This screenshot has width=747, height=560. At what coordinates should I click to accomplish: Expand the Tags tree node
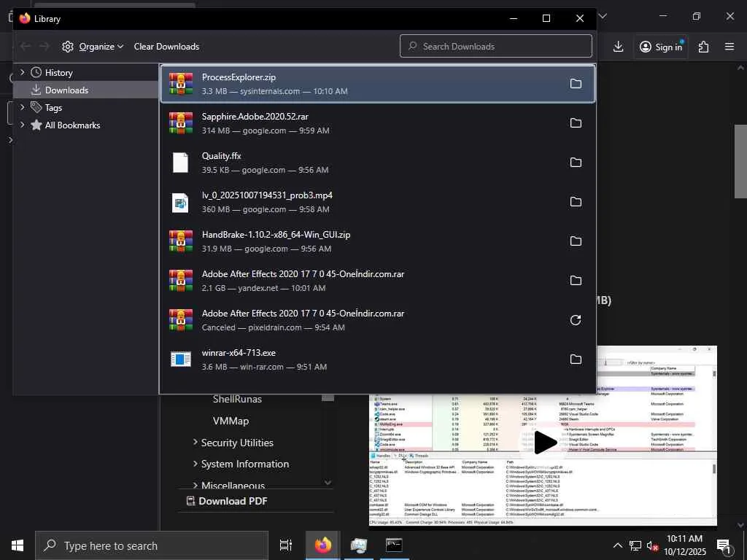coord(22,108)
